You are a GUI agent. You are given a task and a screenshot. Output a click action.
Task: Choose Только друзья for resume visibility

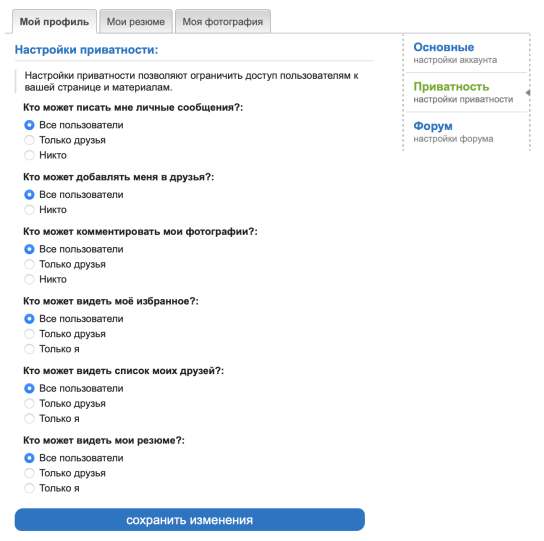pos(29,473)
